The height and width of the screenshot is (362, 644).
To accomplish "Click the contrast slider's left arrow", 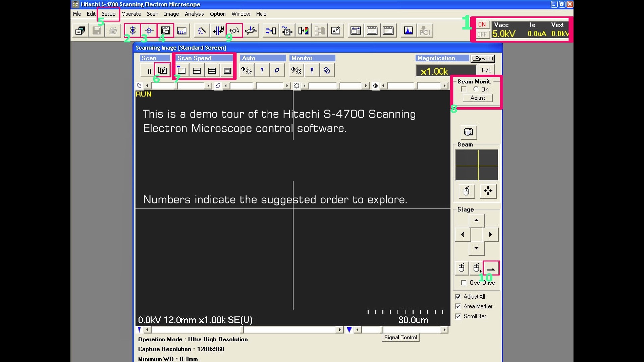I will pyautogui.click(x=383, y=86).
